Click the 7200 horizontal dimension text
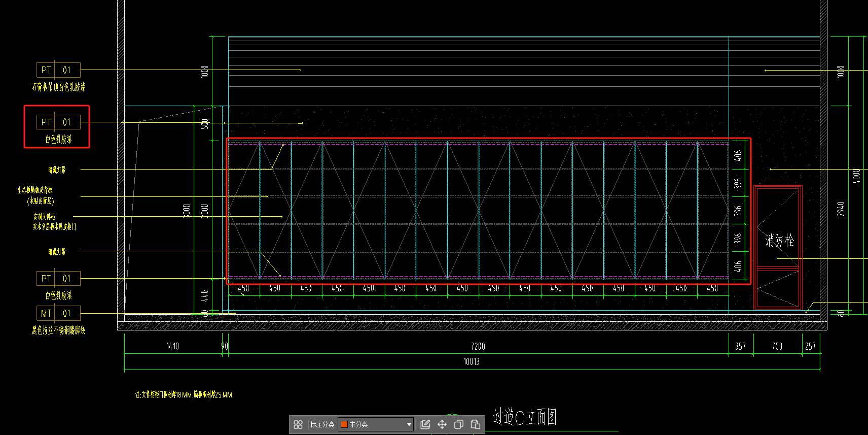868x435 pixels. point(478,346)
